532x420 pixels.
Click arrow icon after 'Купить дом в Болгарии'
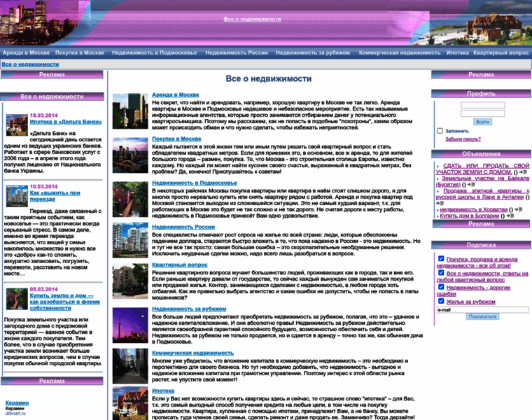pyautogui.click(x=510, y=216)
